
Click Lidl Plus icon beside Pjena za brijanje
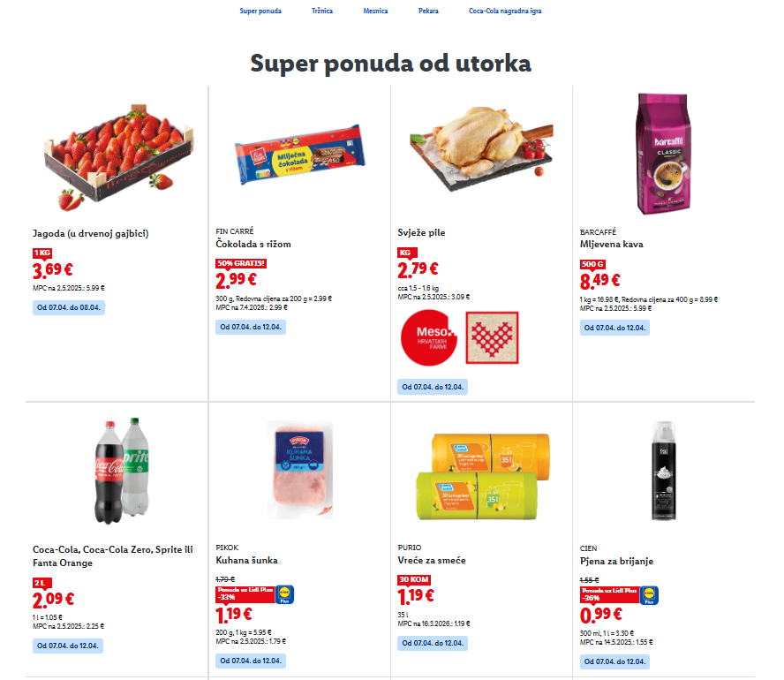[648, 596]
